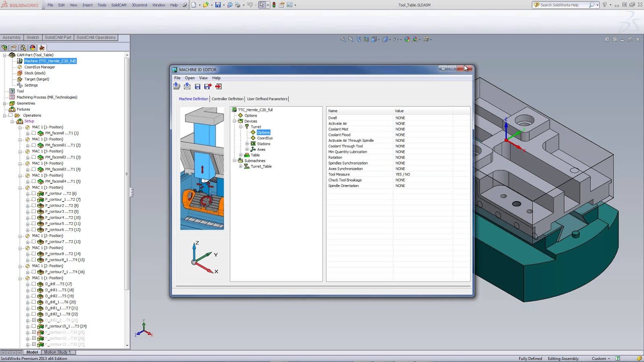The width and height of the screenshot is (644, 362).
Task: Open the SolidCAM menu in menu bar
Action: (119, 5)
